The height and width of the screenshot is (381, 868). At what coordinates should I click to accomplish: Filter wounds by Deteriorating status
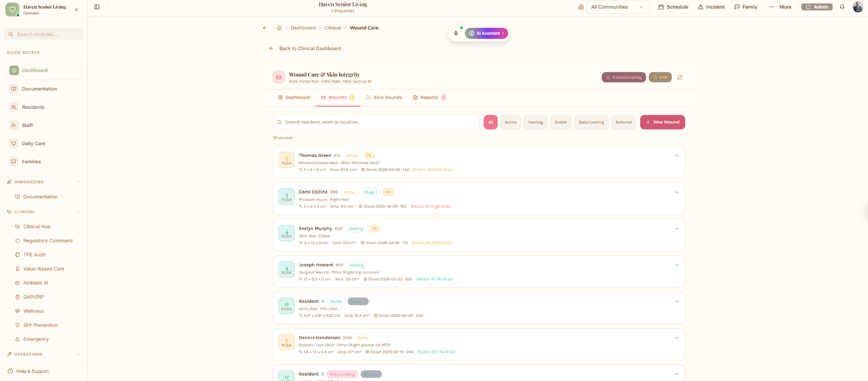[x=591, y=122]
